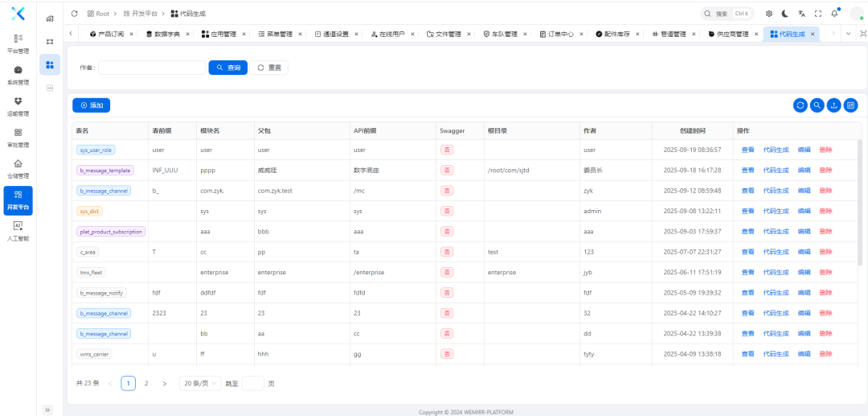Click the blue export upload icon
The image size is (868, 416).
[x=834, y=105]
